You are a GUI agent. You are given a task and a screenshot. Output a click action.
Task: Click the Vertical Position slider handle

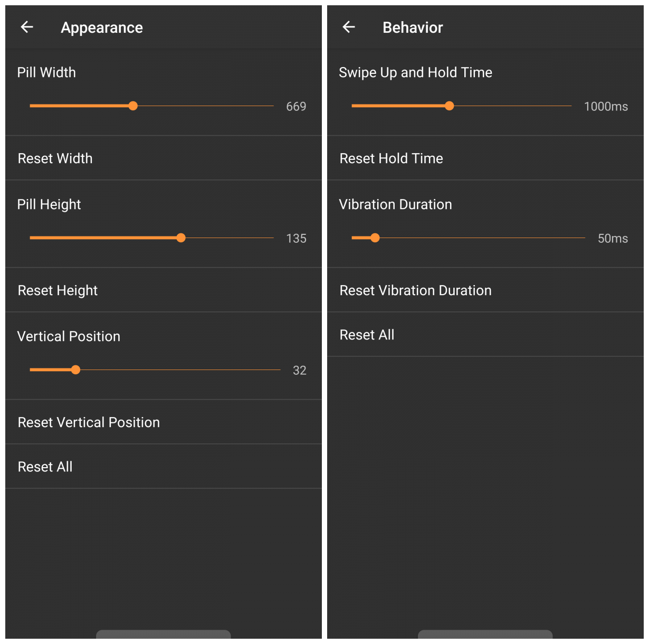75,370
